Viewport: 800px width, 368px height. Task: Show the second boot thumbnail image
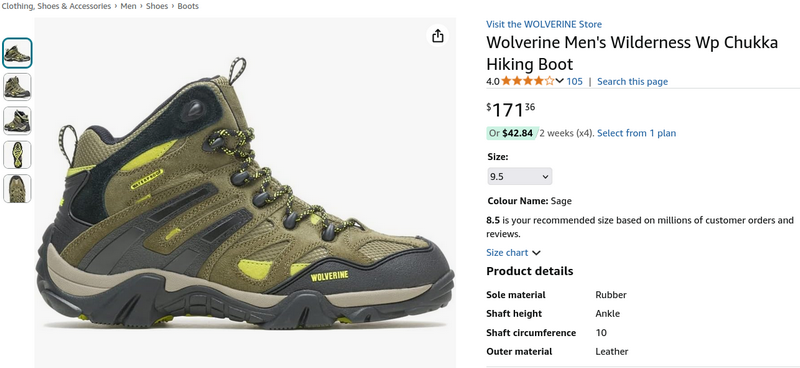point(17,87)
